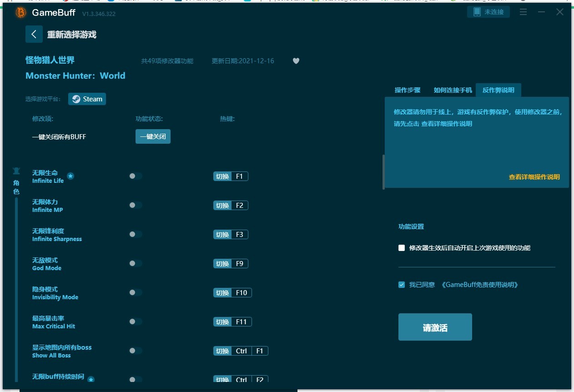
Task: Switch to the 操作步骤 tab
Action: coord(407,90)
